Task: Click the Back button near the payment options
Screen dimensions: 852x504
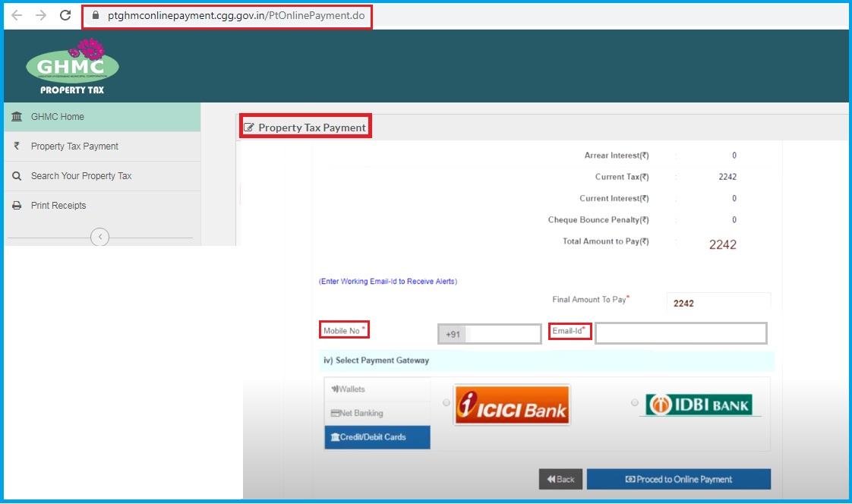Action: click(x=560, y=479)
